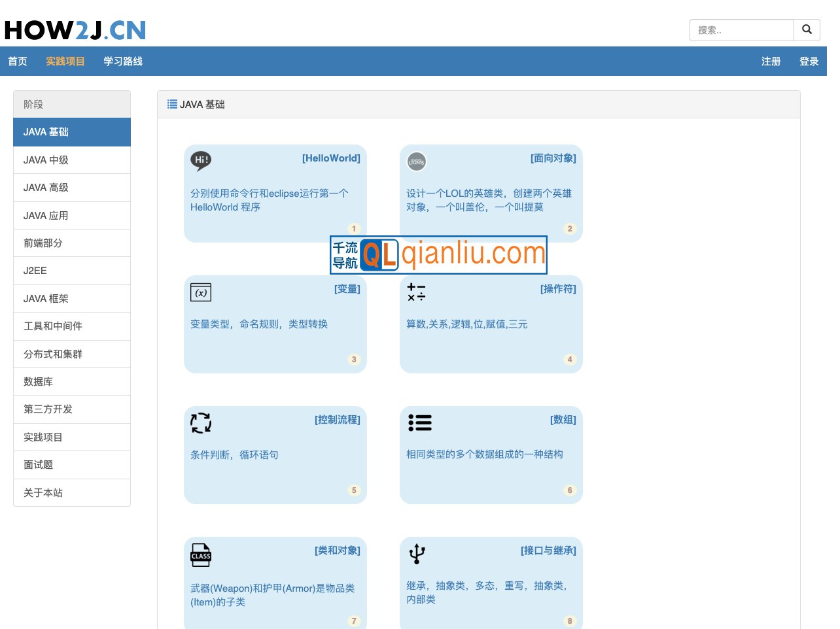Open the 首页 home navigation item
The image size is (840, 629).
tap(18, 61)
